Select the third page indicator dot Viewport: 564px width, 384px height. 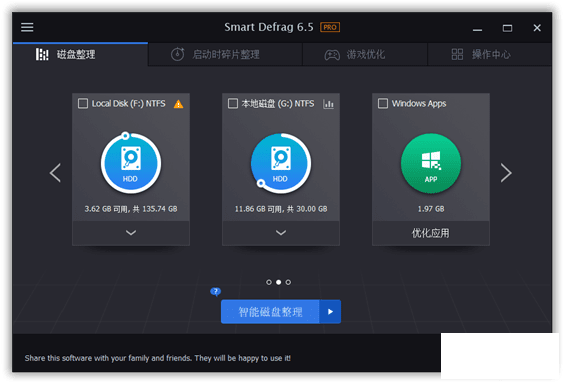(x=288, y=282)
